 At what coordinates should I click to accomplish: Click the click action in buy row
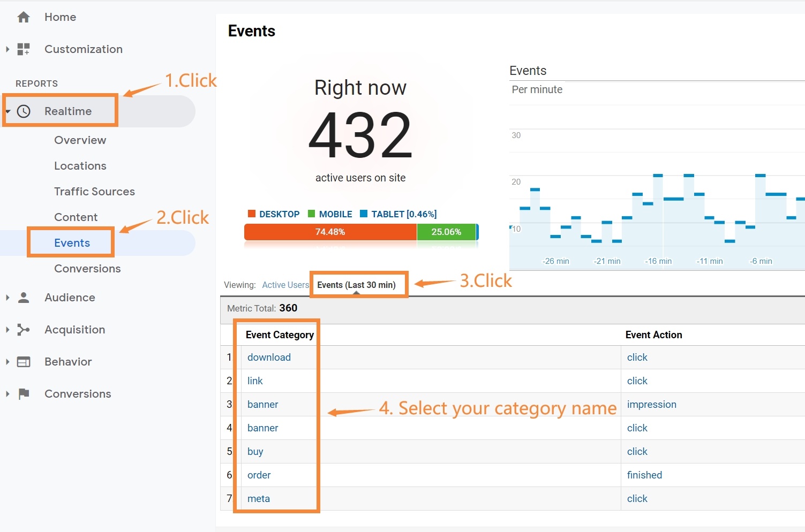coord(637,452)
